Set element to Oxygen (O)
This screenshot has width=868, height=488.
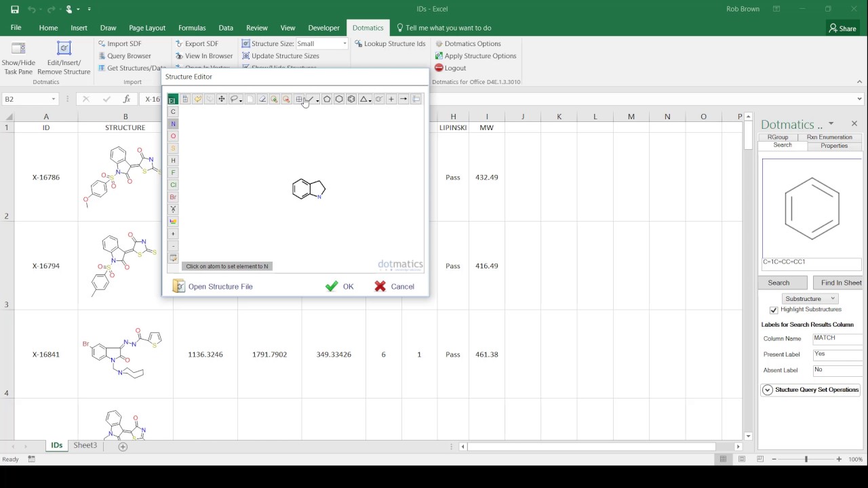coord(173,136)
